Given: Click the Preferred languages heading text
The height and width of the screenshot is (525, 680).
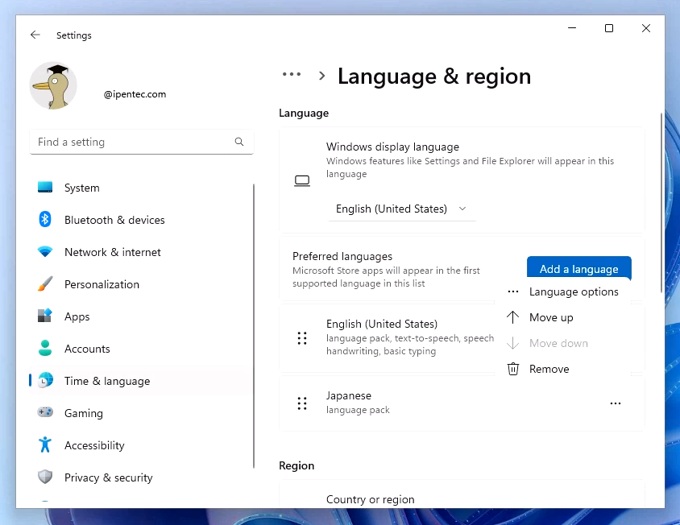Looking at the screenshot, I should click(x=342, y=256).
